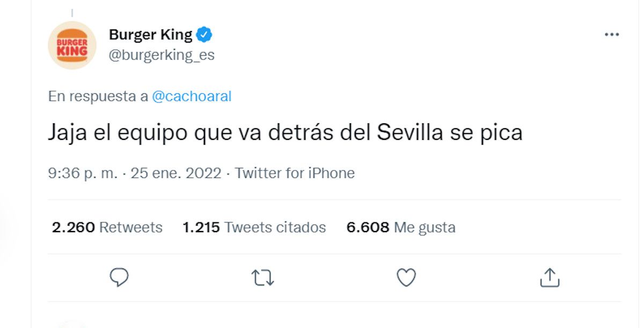Click the 'En respuesta a' label

tap(98, 96)
